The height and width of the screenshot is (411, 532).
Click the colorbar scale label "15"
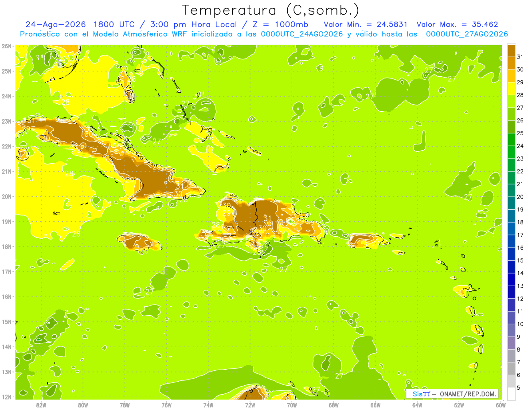pyautogui.click(x=520, y=261)
